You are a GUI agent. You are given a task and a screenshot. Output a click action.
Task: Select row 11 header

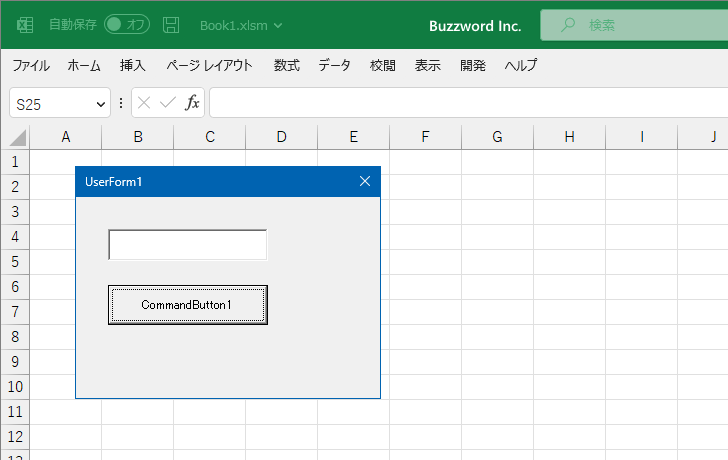point(15,412)
